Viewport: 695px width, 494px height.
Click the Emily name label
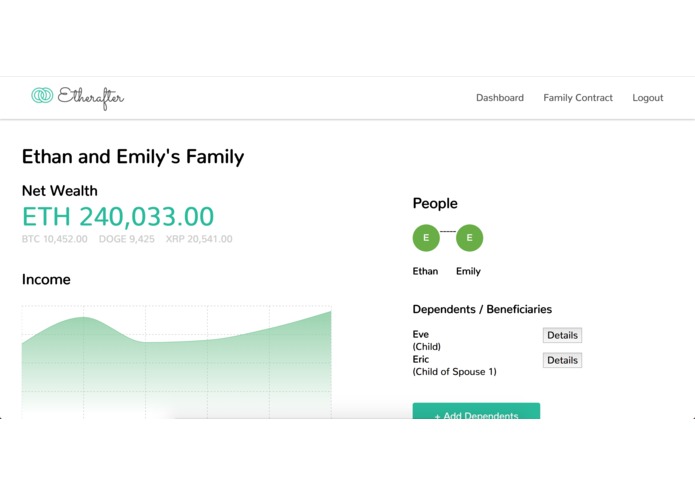click(x=468, y=271)
